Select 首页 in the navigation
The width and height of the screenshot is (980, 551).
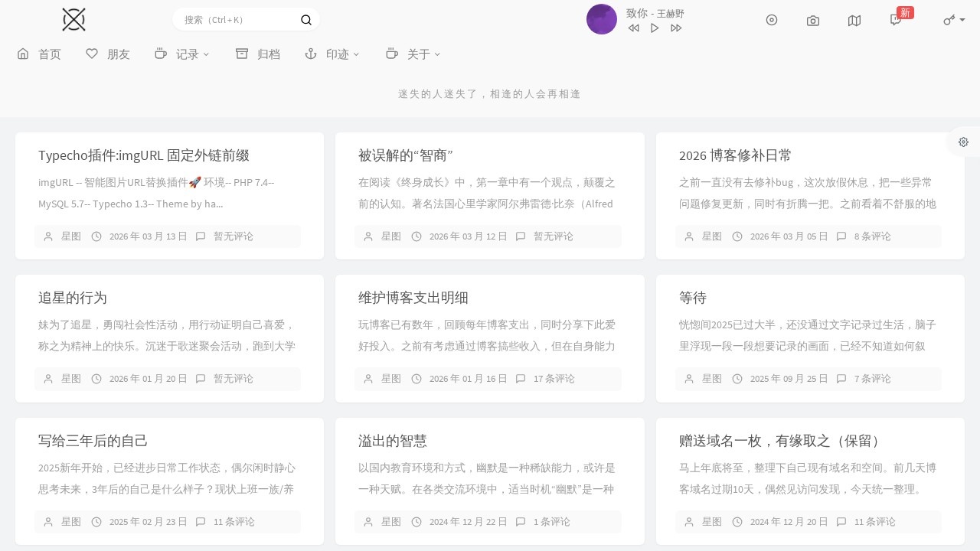(x=39, y=54)
